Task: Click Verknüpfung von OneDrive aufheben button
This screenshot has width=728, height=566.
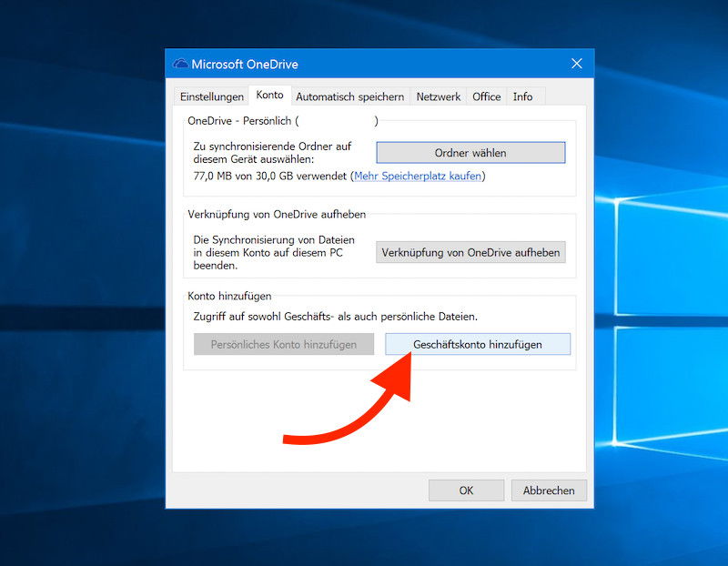Action: [470, 252]
